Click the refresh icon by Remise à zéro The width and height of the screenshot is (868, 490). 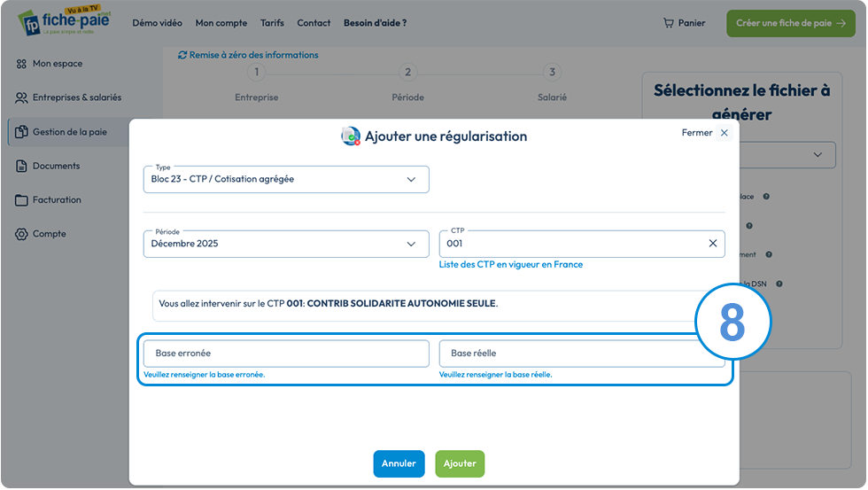click(182, 55)
